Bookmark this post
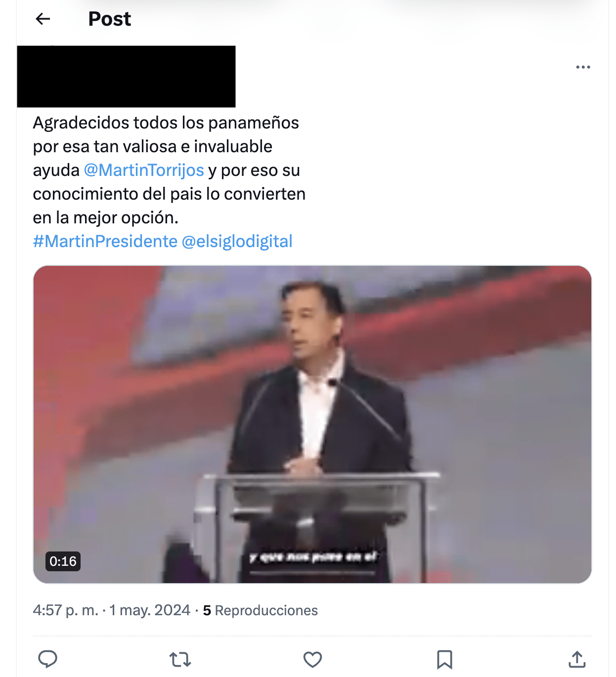This screenshot has height=677, width=616. 444,659
